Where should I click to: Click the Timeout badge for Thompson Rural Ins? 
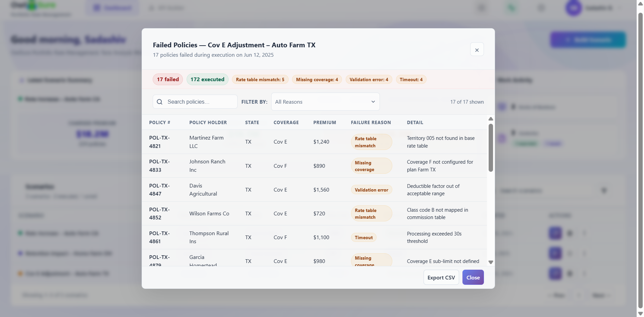[x=364, y=237]
